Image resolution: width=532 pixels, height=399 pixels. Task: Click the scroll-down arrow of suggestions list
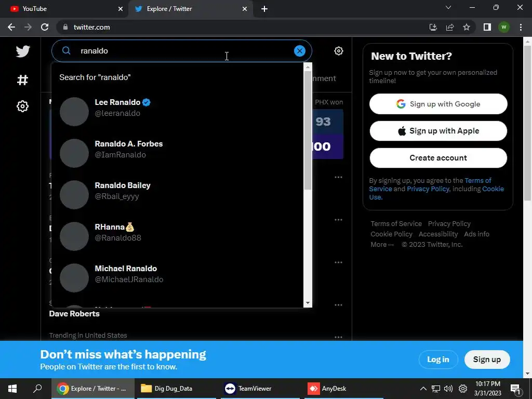point(308,303)
